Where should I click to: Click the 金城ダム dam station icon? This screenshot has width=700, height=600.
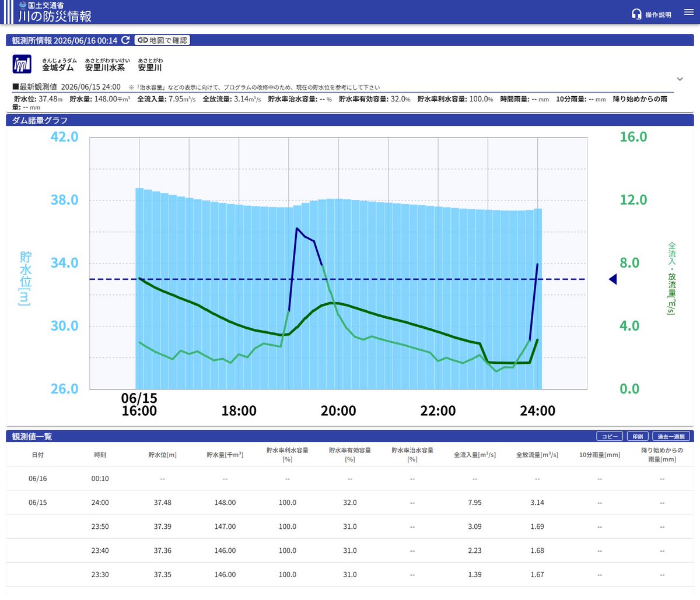click(22, 64)
